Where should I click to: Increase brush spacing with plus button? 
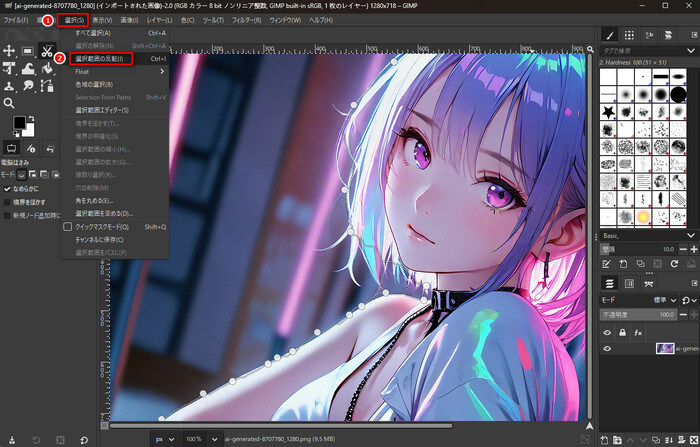[x=694, y=249]
